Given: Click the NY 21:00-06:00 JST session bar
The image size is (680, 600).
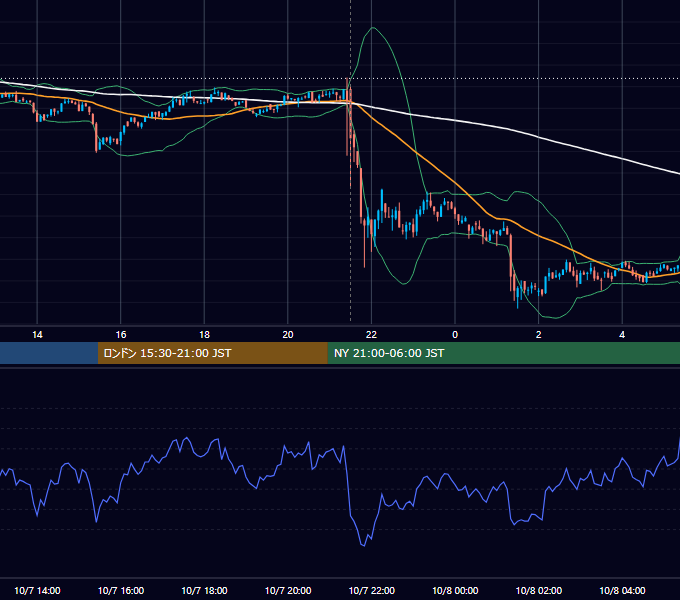Looking at the screenshot, I should pyautogui.click(x=503, y=353).
